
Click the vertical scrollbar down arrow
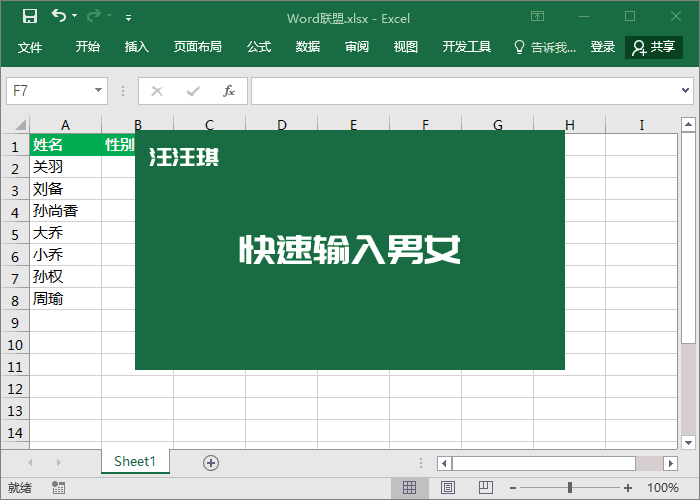click(x=688, y=442)
